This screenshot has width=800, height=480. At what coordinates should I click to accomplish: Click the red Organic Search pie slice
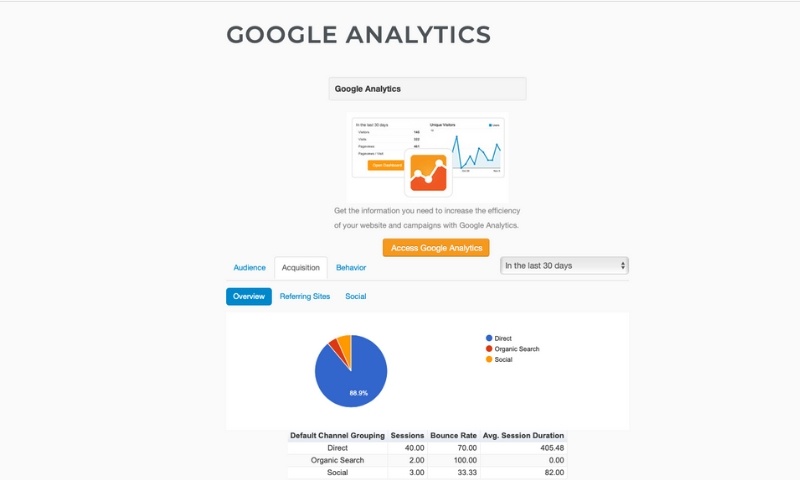click(x=337, y=348)
